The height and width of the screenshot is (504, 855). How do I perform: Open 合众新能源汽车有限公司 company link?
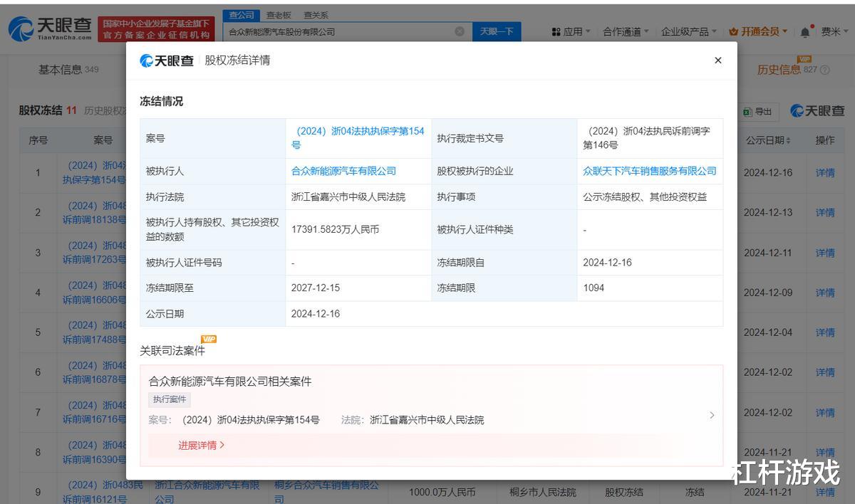(x=343, y=171)
